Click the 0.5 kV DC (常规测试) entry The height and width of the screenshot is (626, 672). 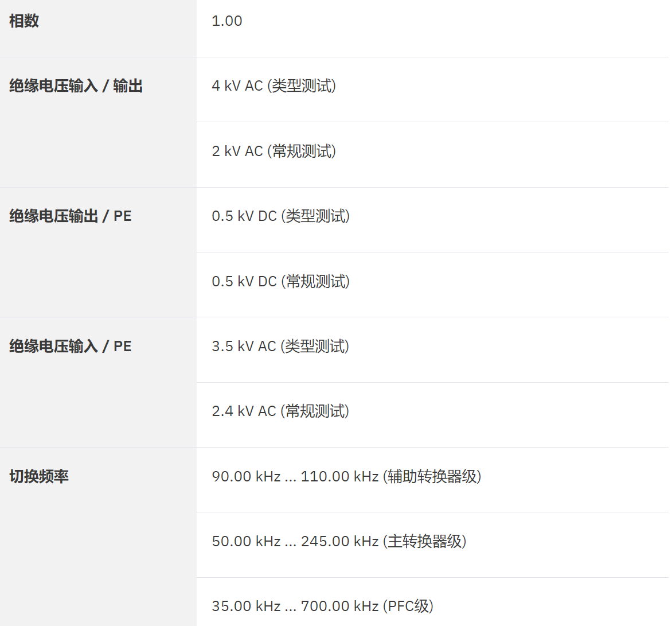point(280,282)
